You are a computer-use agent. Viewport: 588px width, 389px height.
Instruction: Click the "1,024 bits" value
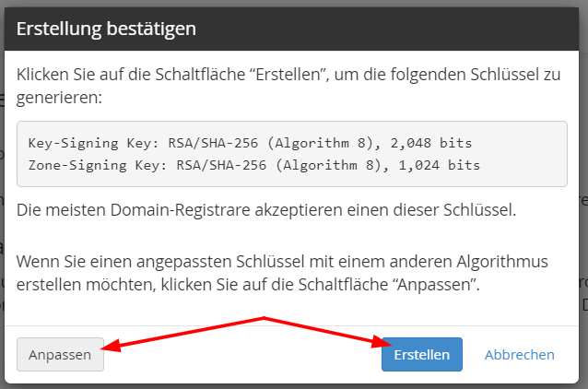point(440,165)
